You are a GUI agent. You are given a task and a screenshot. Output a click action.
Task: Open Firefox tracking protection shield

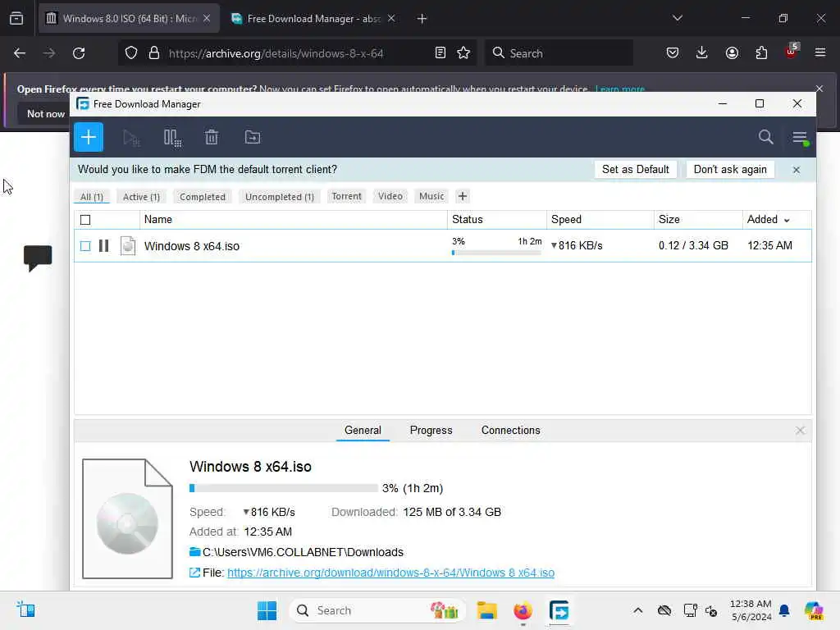tap(131, 53)
